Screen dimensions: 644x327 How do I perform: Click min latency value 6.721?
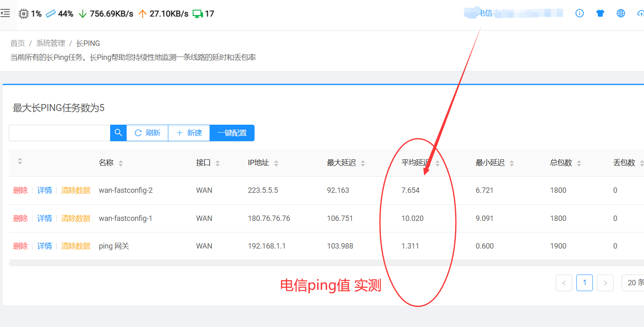pyautogui.click(x=485, y=190)
